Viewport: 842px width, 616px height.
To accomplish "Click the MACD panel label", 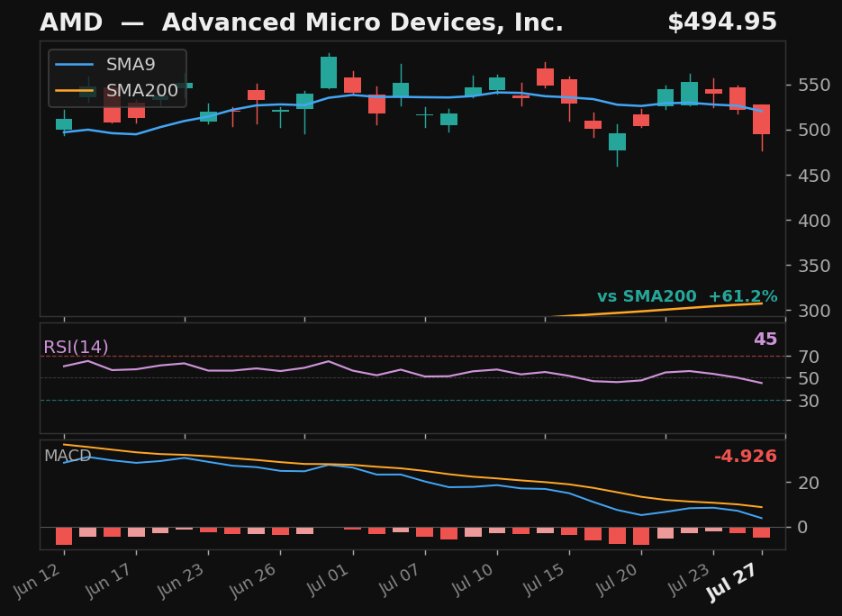I will click(68, 456).
